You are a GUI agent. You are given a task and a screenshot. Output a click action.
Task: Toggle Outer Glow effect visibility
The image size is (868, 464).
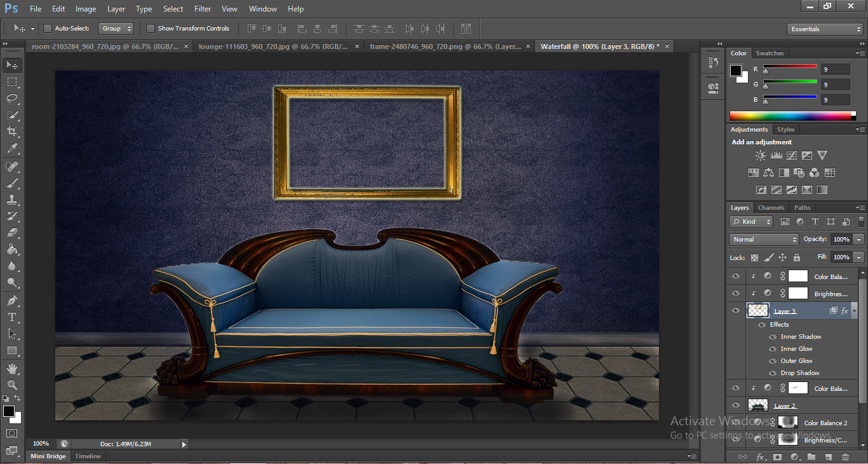click(773, 361)
